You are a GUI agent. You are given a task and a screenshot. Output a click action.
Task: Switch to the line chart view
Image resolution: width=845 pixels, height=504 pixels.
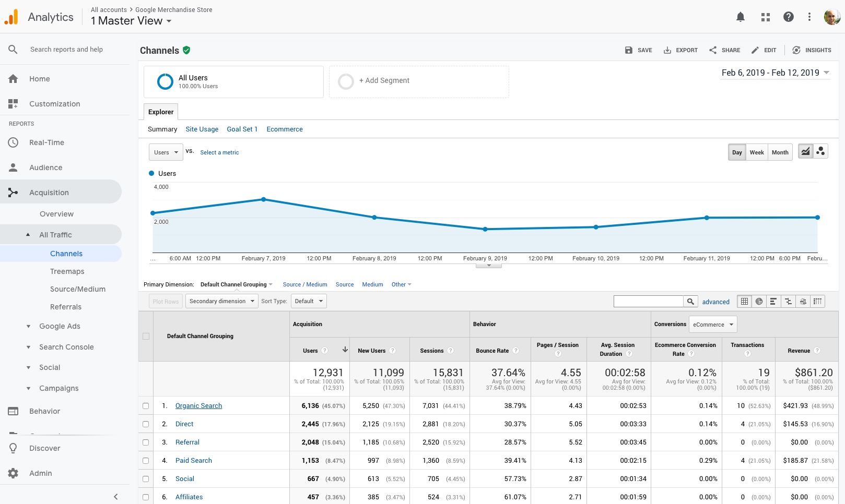805,152
